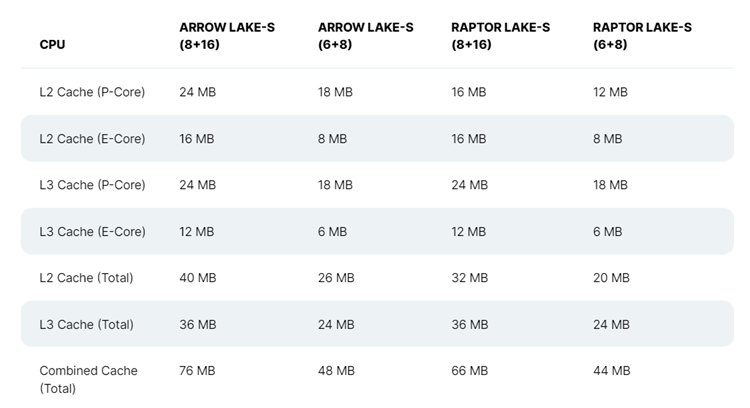Click the 26 MB L2 total cell
This screenshot has height=408, width=750.
[x=336, y=277]
